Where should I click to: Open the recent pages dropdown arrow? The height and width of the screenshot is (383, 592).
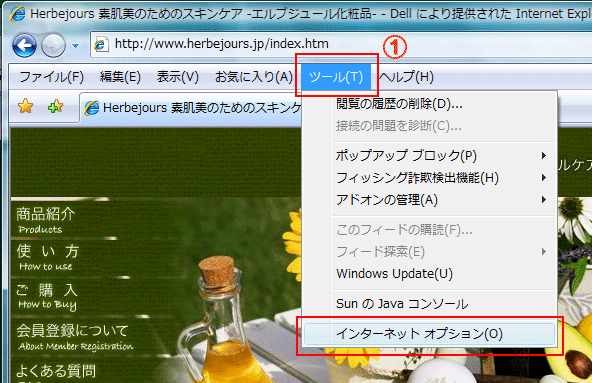(x=76, y=46)
